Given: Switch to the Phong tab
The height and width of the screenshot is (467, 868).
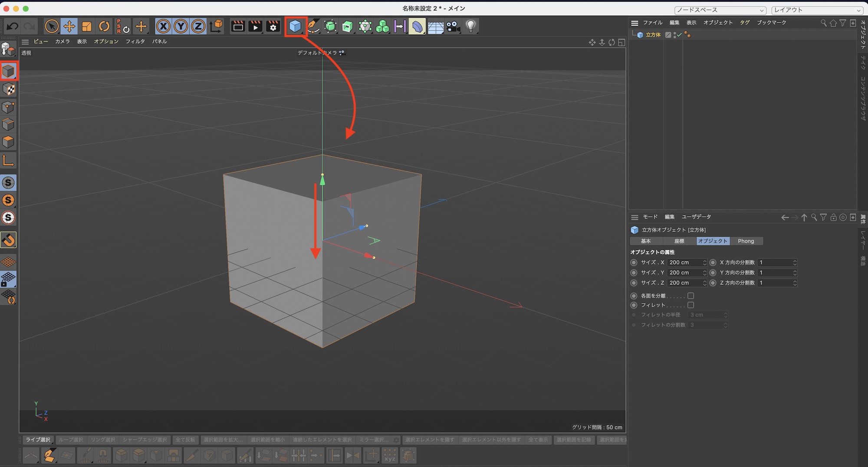Looking at the screenshot, I should pyautogui.click(x=746, y=241).
